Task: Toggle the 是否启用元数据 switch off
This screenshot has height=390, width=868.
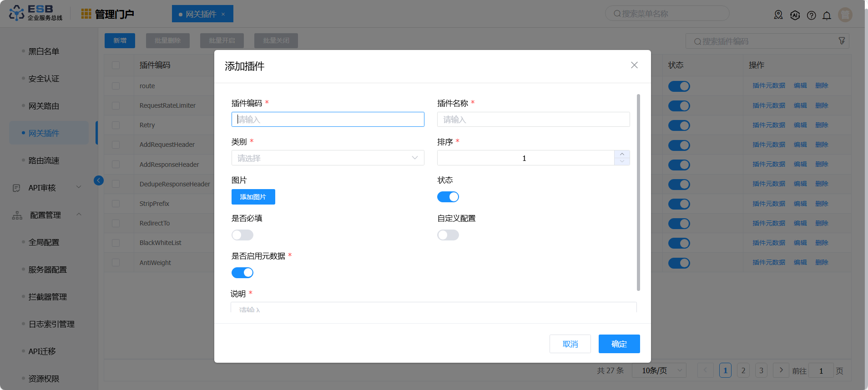Action: 242,273
